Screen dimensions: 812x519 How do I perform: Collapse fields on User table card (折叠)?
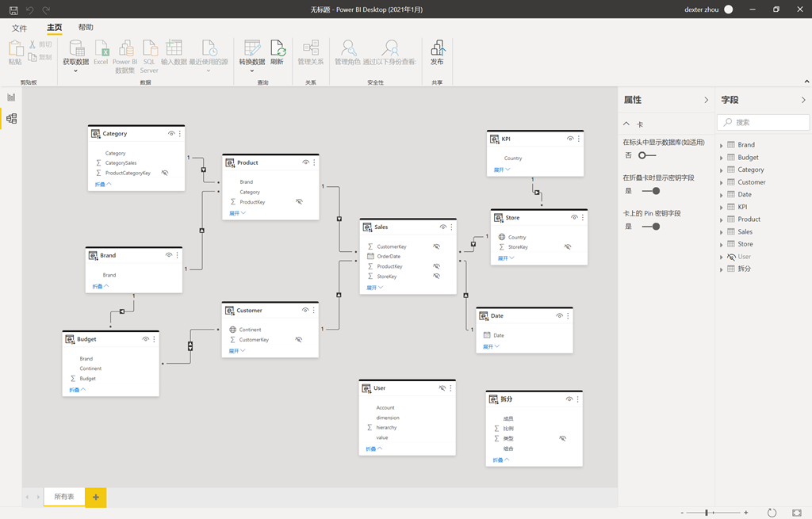(374, 449)
